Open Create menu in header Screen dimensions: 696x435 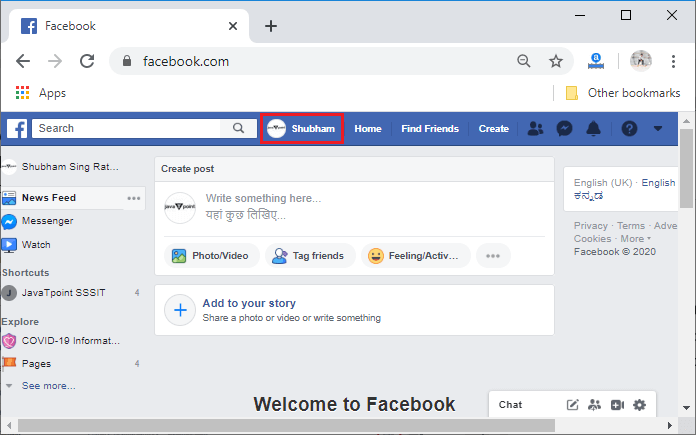(x=494, y=129)
